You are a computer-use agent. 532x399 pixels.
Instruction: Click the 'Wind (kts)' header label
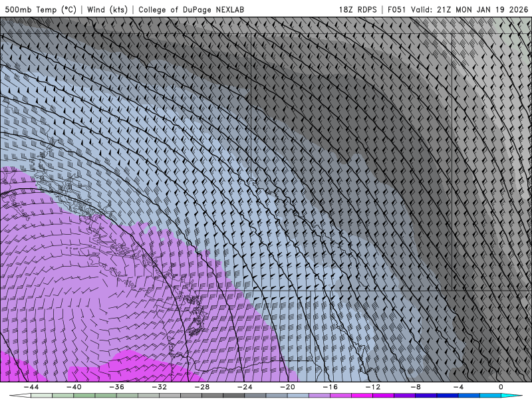coord(107,9)
